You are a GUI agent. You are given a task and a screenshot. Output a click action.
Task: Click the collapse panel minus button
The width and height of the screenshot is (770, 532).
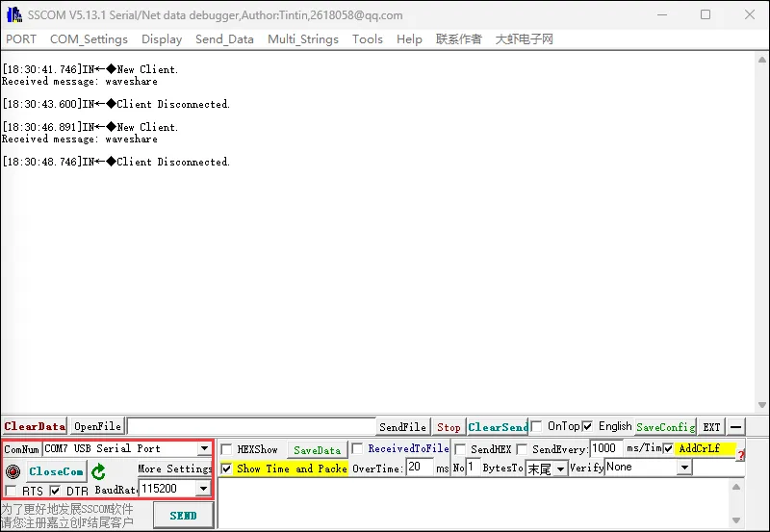point(736,426)
